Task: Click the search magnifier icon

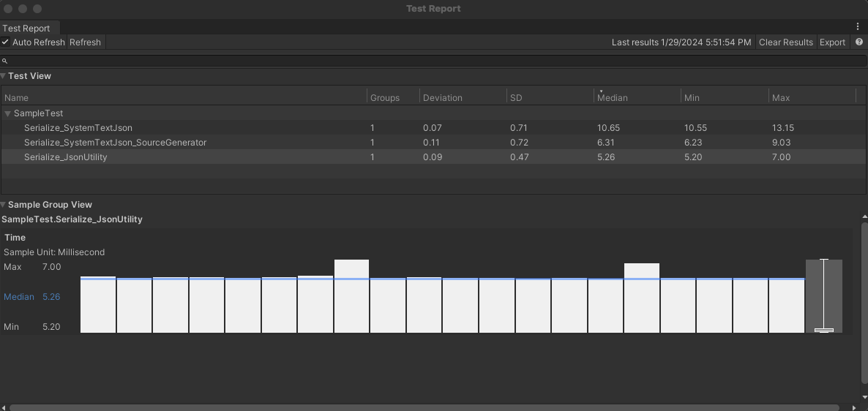Action: click(5, 61)
